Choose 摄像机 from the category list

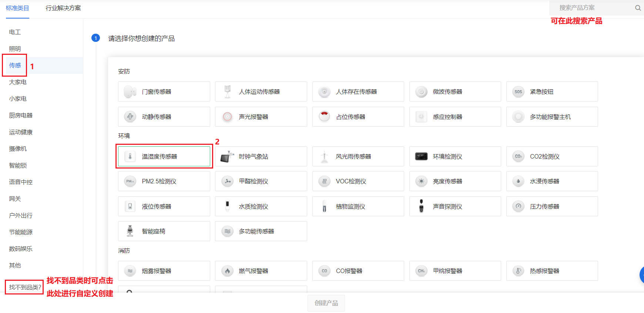(x=18, y=149)
